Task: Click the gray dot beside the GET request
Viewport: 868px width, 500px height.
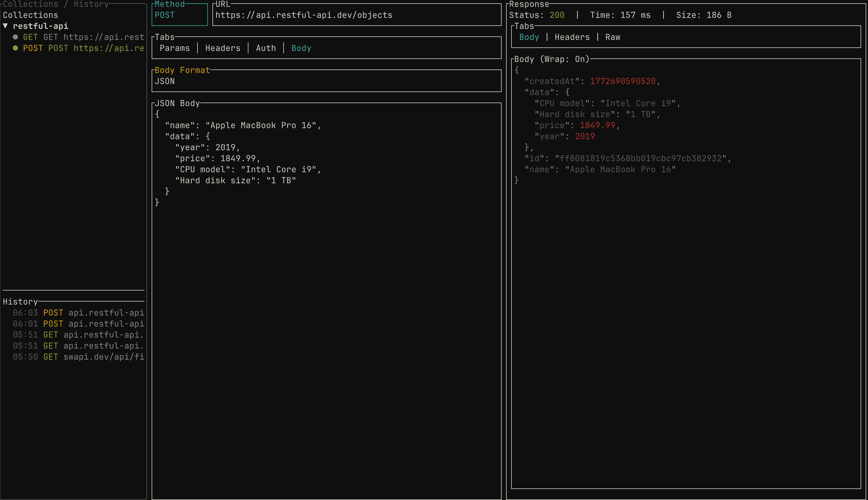Action: click(x=15, y=37)
